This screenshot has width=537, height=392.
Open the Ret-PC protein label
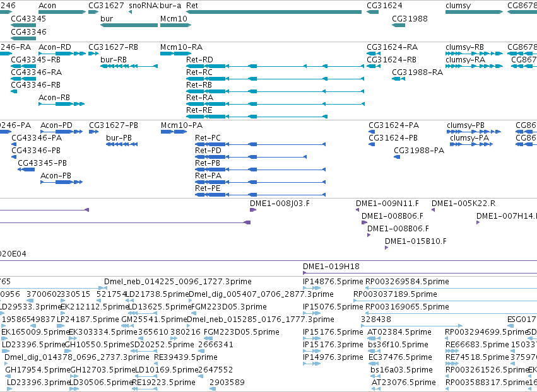point(208,138)
